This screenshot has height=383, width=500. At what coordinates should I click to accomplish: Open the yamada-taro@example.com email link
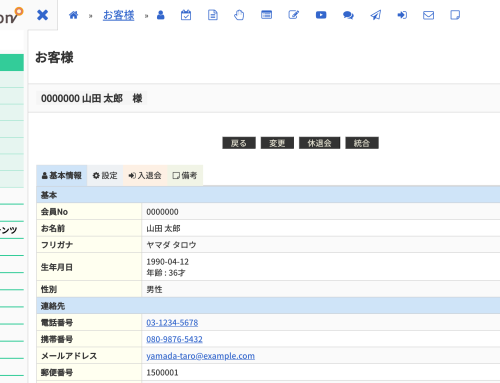(200, 356)
